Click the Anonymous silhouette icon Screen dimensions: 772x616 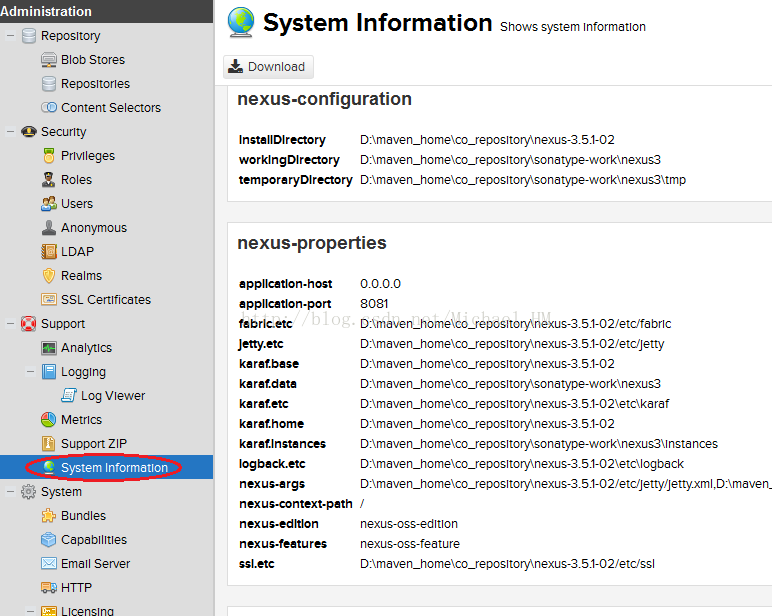coord(49,227)
